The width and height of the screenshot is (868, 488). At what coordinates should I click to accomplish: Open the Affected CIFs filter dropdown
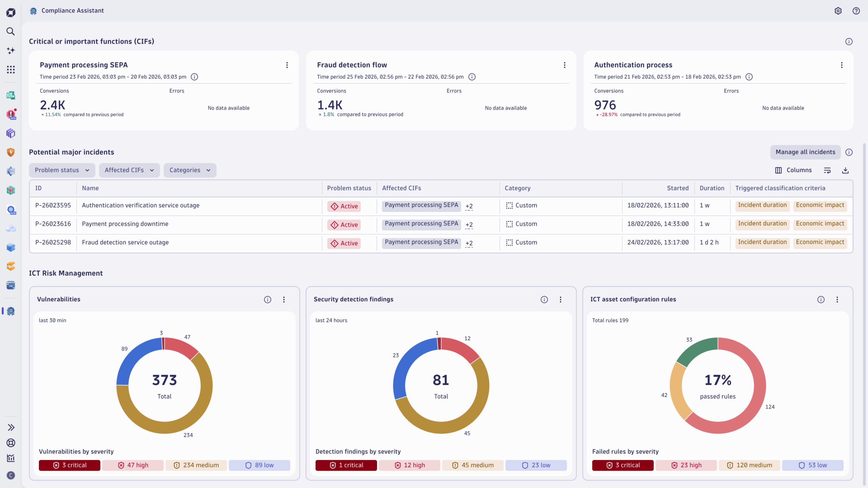point(129,170)
